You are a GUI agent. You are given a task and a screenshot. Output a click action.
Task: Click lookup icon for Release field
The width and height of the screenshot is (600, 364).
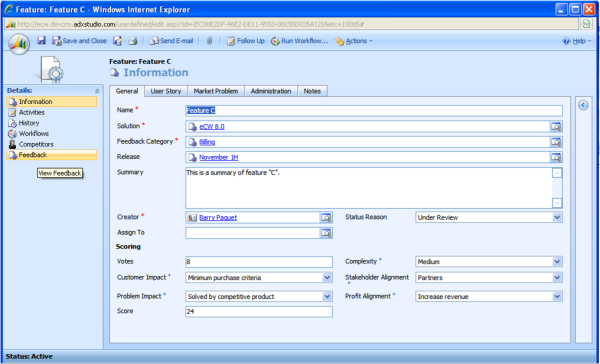[556, 157]
